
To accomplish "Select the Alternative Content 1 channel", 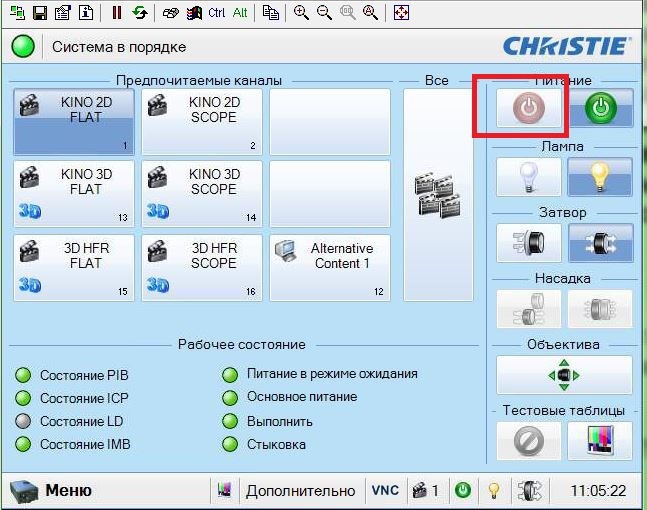I will (x=330, y=268).
